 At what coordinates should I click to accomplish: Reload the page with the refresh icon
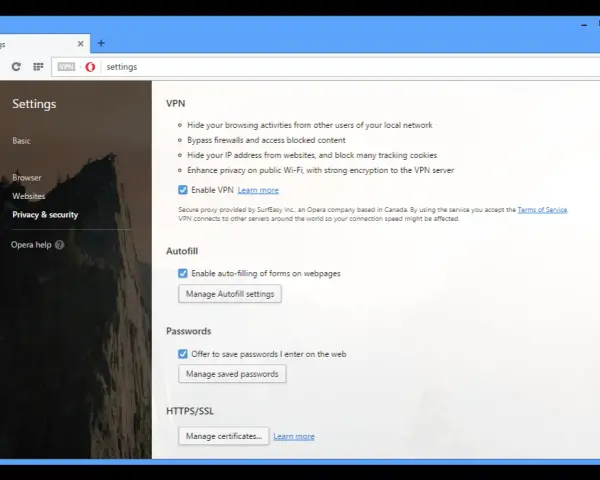[16, 67]
